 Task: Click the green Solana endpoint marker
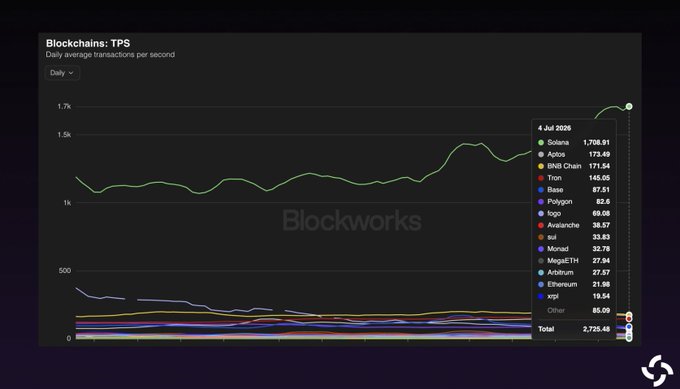coord(629,106)
